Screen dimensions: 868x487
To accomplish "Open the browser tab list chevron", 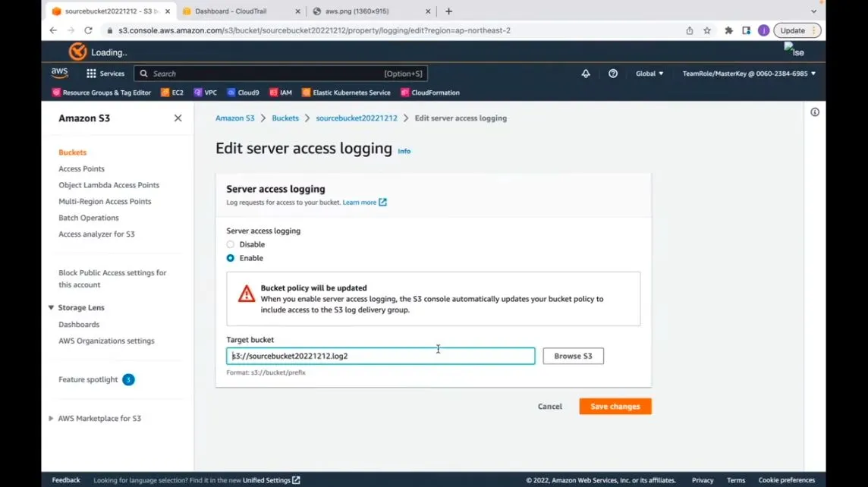I will click(x=813, y=11).
